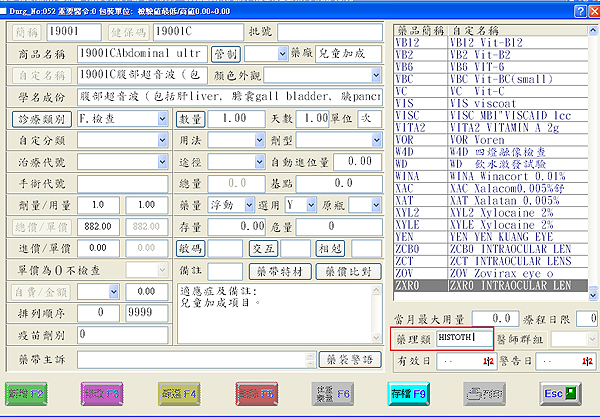The image size is (600, 417).
Task: Click the red F5 delete button
Action: [255, 392]
